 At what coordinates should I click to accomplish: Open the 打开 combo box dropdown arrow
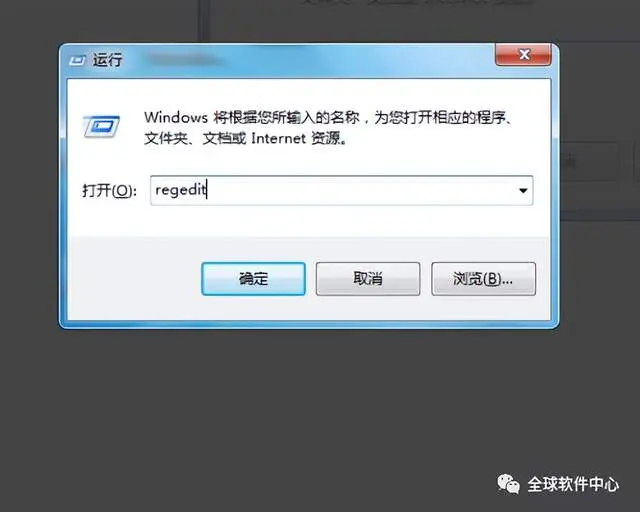click(523, 190)
